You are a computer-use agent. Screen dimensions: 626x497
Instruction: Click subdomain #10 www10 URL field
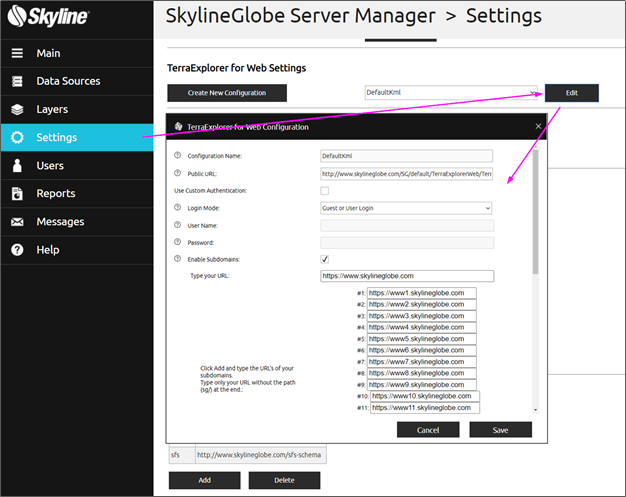(x=425, y=396)
